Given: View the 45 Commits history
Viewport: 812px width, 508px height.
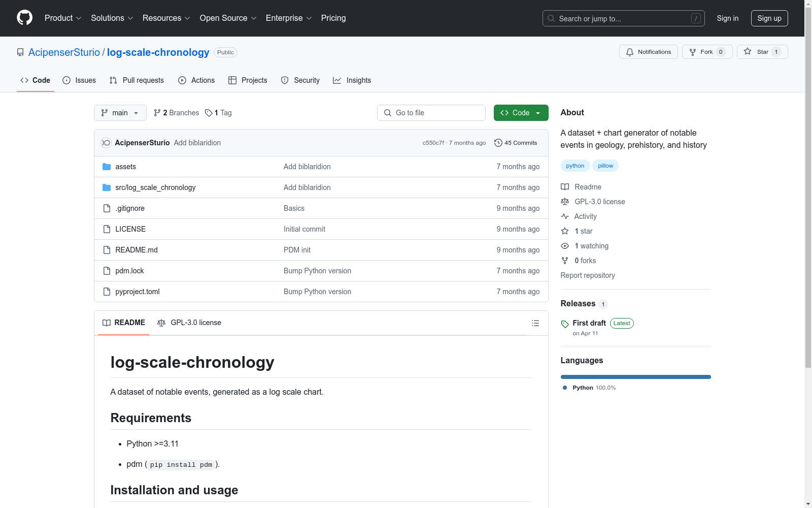Looking at the screenshot, I should tap(516, 143).
